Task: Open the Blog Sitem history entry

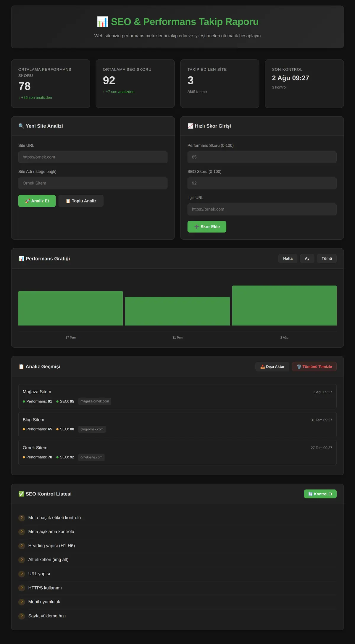Action: (x=177, y=425)
